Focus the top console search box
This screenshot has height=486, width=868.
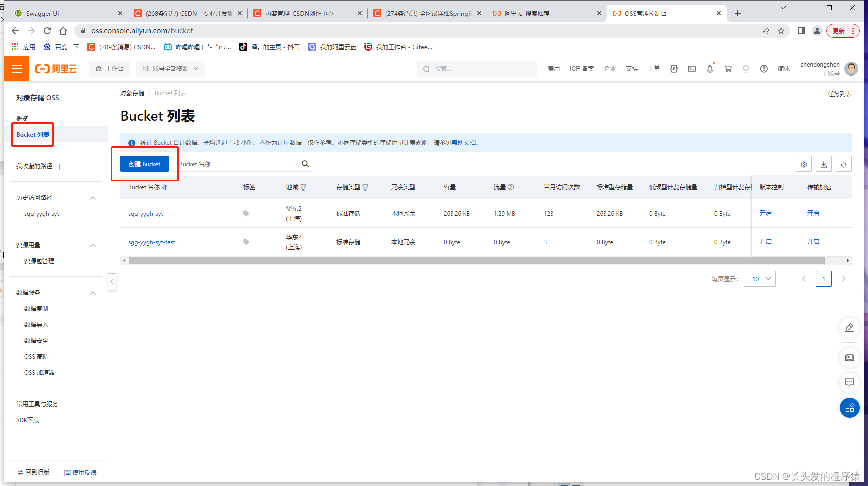click(477, 69)
